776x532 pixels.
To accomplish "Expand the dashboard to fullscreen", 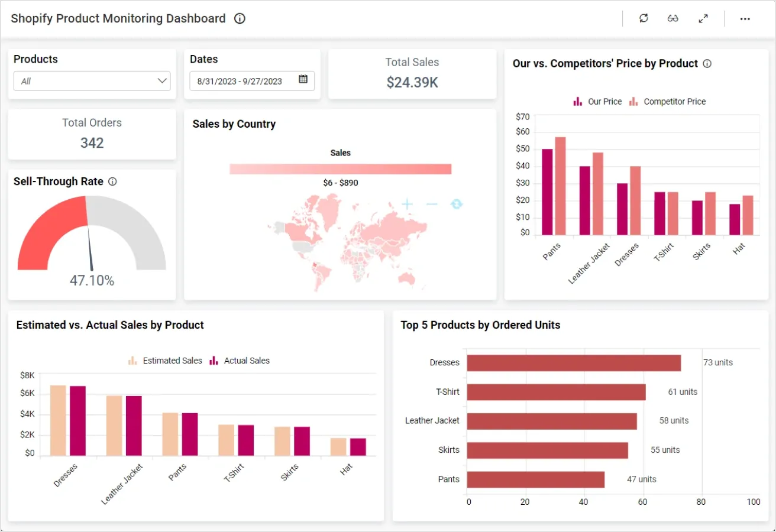I will (703, 18).
